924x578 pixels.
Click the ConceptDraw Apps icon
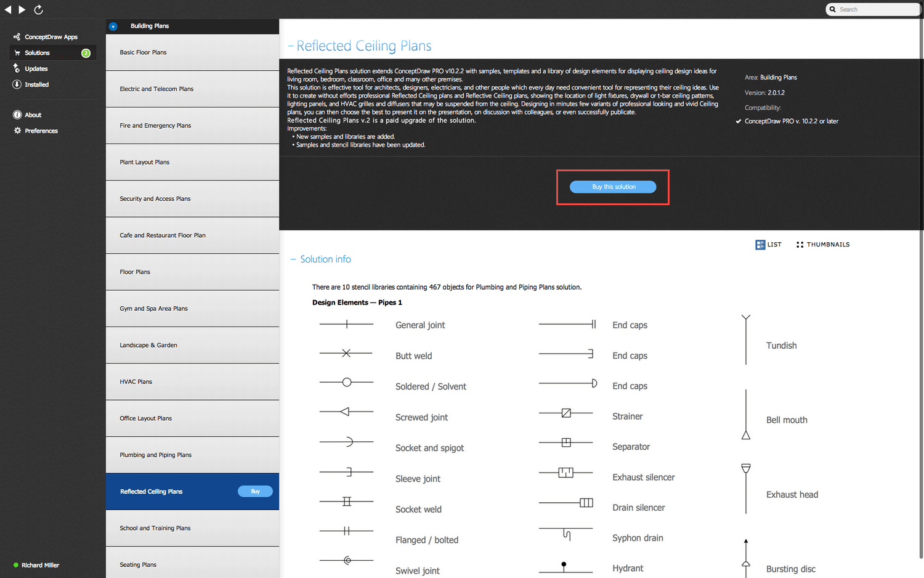[x=17, y=37]
